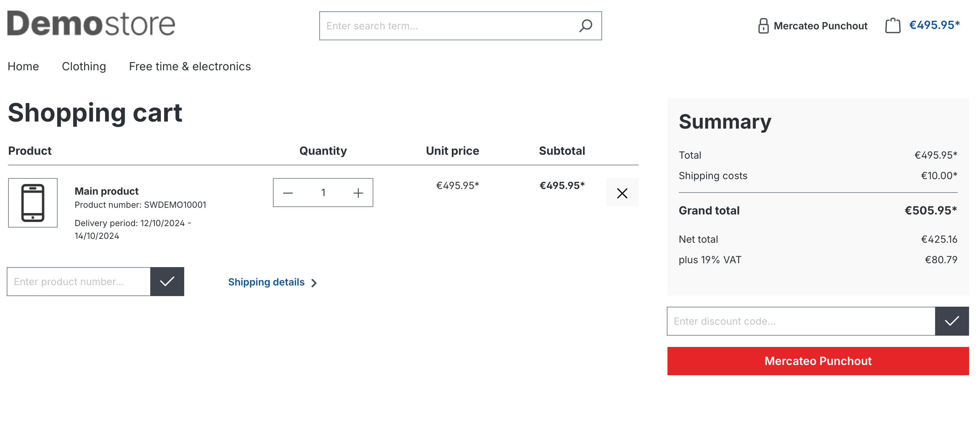Click the Main product phone thumbnail
Screen dimensions: 980x436
(33, 202)
